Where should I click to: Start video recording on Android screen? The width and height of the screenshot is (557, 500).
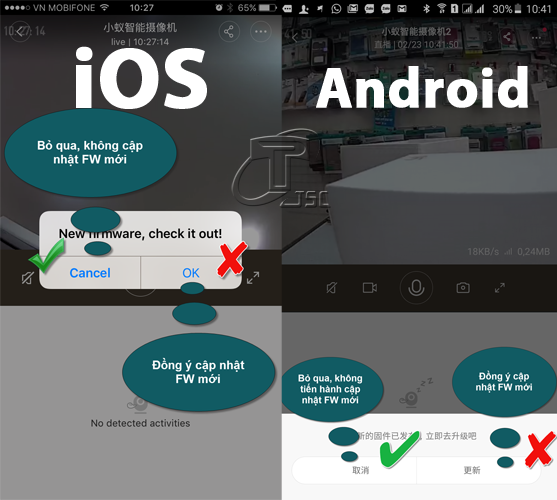[x=369, y=288]
